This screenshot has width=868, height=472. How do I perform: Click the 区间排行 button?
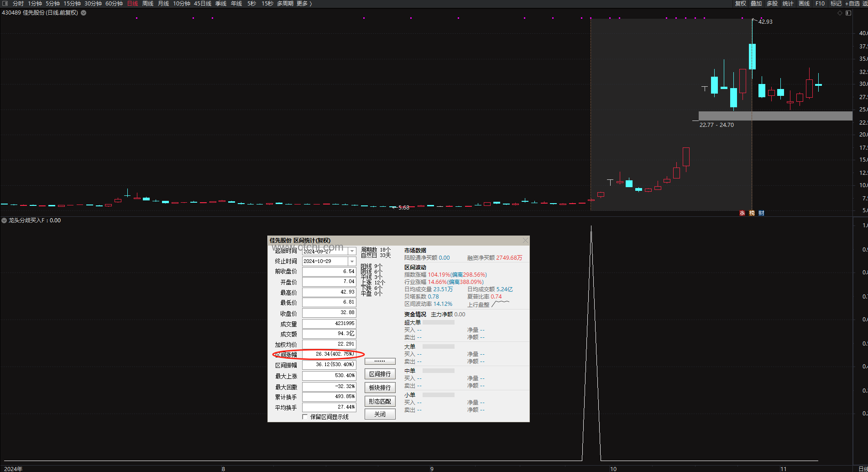click(x=380, y=374)
